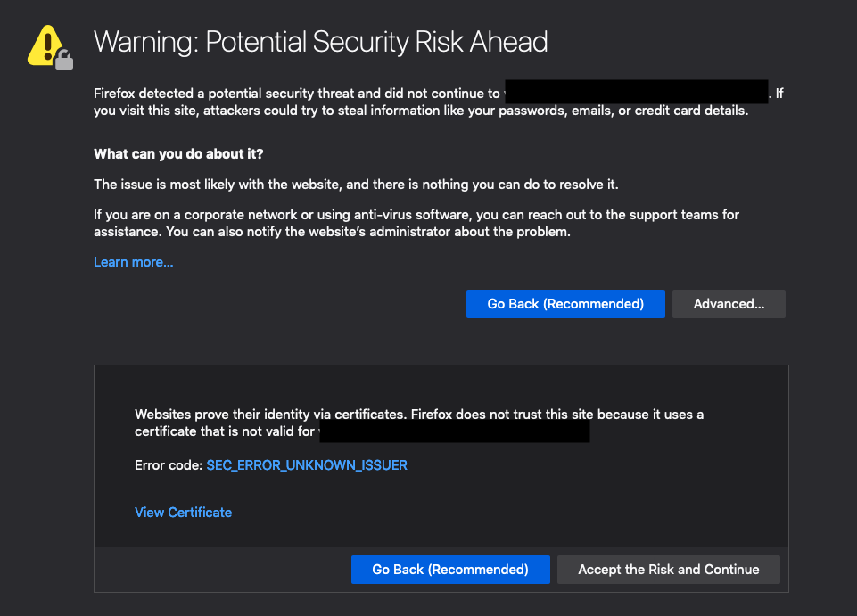Open the SEC_ERROR_UNKNOWN_ISSUER error code link

tap(307, 465)
